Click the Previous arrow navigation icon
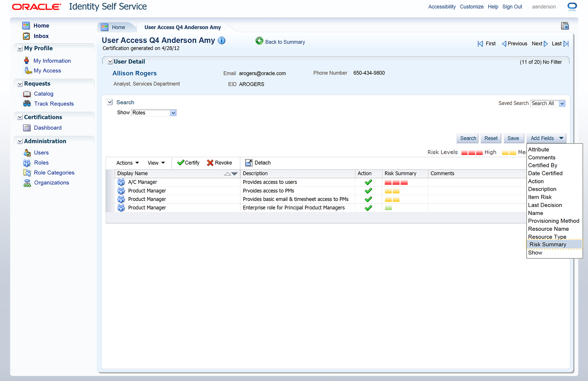Screen dimensions: 588x381 pyautogui.click(x=504, y=44)
